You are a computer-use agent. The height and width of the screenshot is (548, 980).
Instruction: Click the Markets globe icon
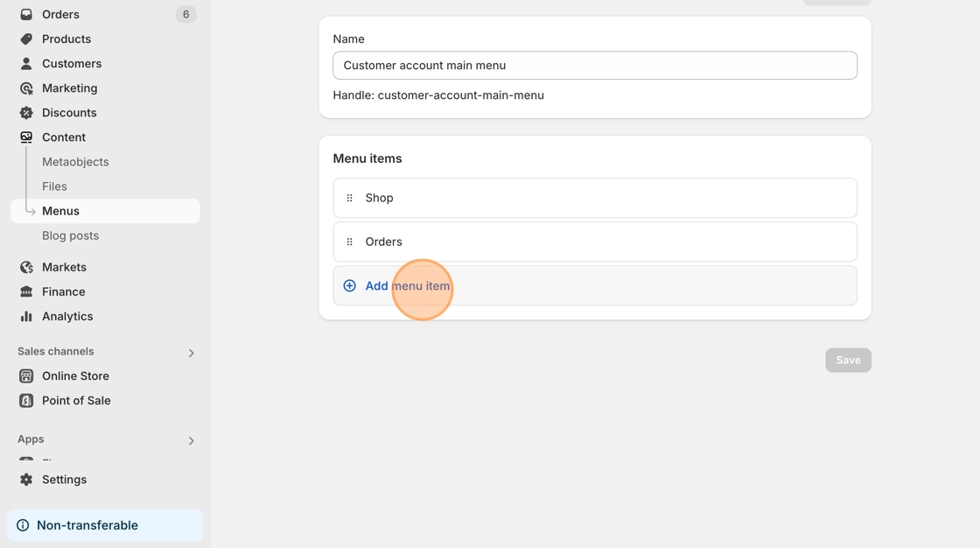tap(26, 267)
